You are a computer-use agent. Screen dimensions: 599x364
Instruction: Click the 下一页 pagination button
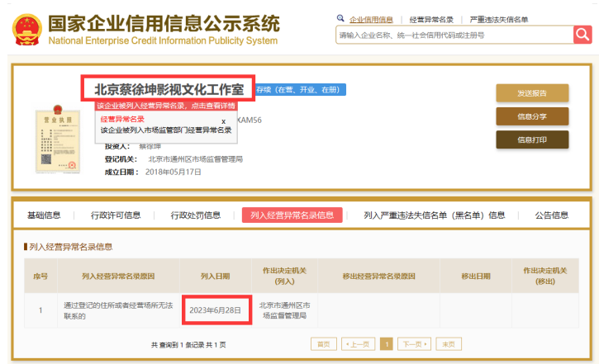414,343
